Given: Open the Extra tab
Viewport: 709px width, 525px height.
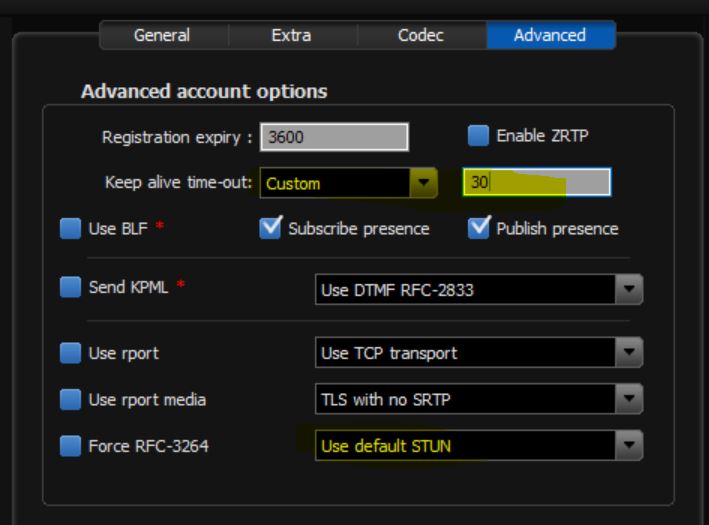Looking at the screenshot, I should coord(291,35).
